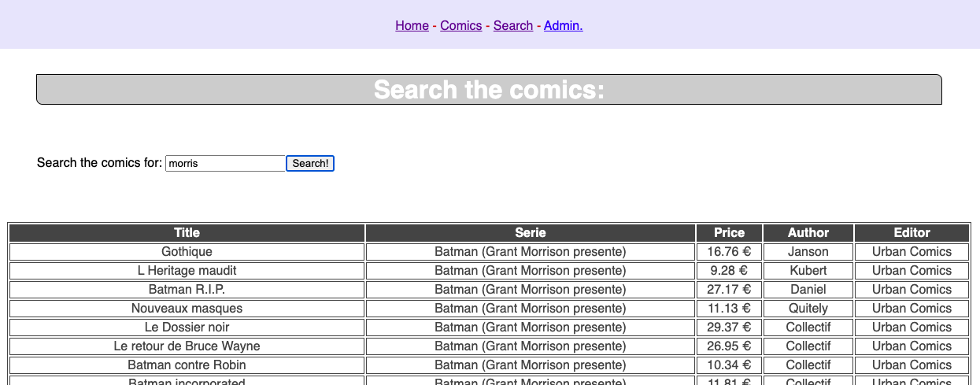
Task: Click Le retour de Bruce Wayne cell
Action: point(187,346)
